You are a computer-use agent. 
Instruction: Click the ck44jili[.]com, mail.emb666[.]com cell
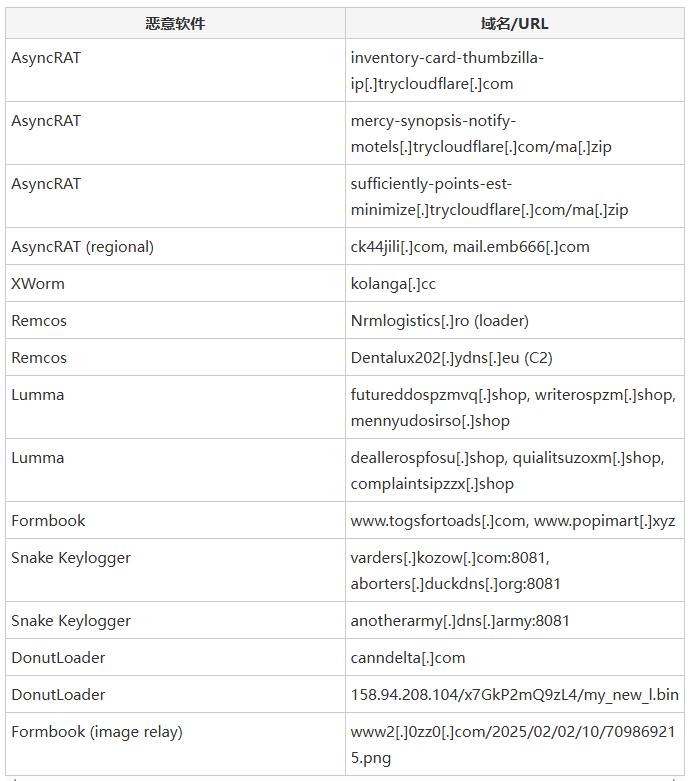point(515,247)
